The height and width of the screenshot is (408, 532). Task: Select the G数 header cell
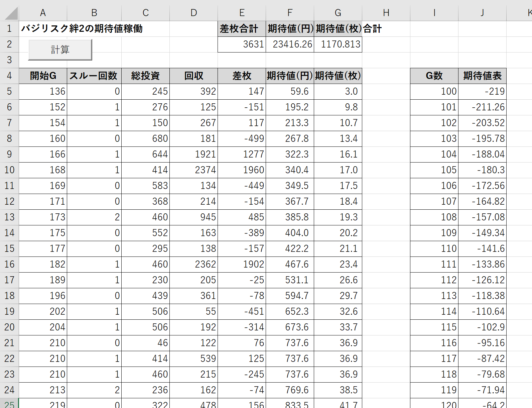434,76
